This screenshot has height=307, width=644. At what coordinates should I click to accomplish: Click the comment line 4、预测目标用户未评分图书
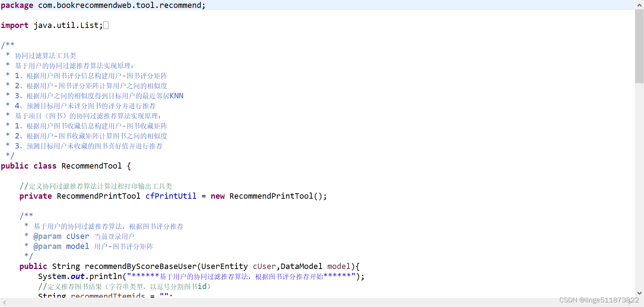(x=85, y=106)
